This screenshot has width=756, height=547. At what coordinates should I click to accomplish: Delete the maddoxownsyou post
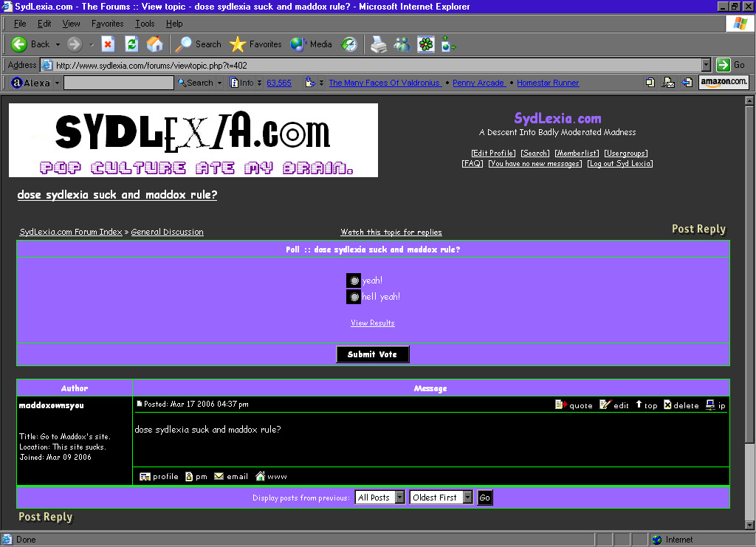681,405
